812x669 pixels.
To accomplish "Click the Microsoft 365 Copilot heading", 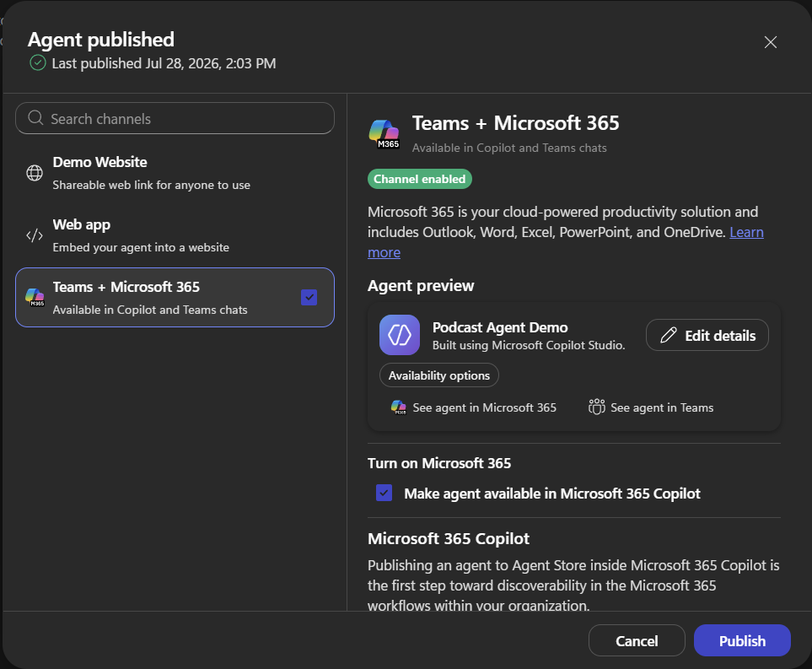I will click(x=449, y=538).
